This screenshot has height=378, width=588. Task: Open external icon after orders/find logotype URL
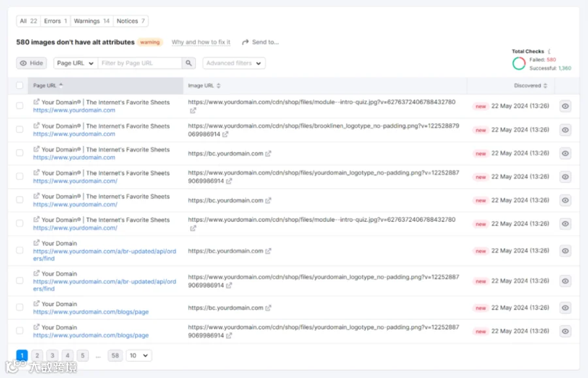click(229, 285)
